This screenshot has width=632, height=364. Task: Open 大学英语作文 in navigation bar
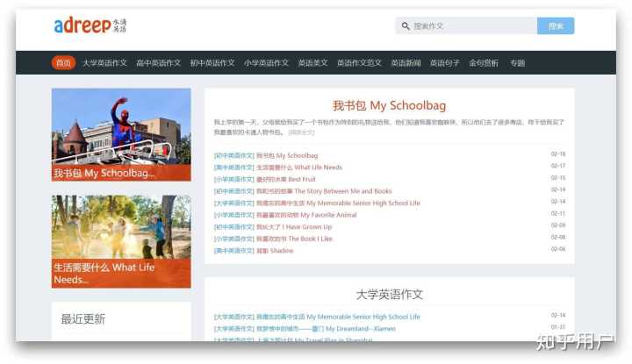click(104, 63)
